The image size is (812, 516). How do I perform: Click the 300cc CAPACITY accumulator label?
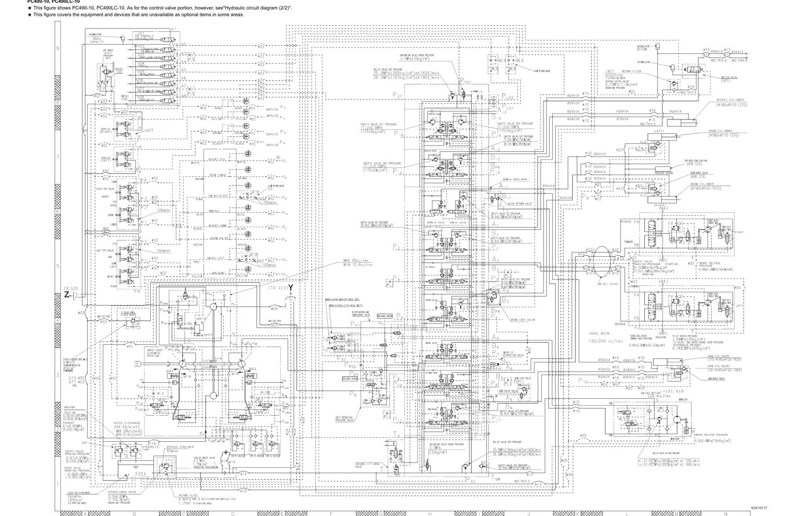(x=96, y=41)
